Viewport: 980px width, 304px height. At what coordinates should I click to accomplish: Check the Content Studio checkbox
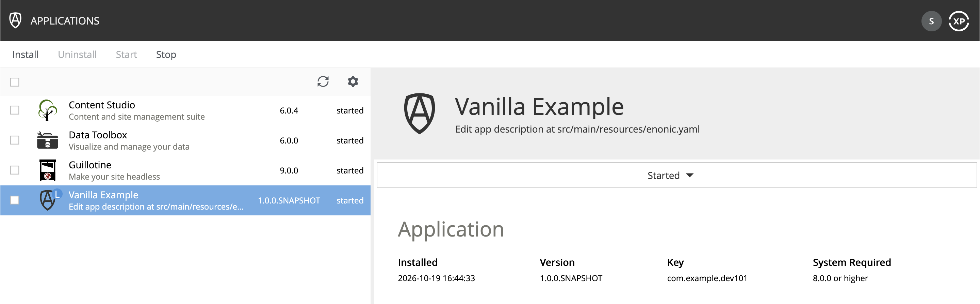coord(15,110)
